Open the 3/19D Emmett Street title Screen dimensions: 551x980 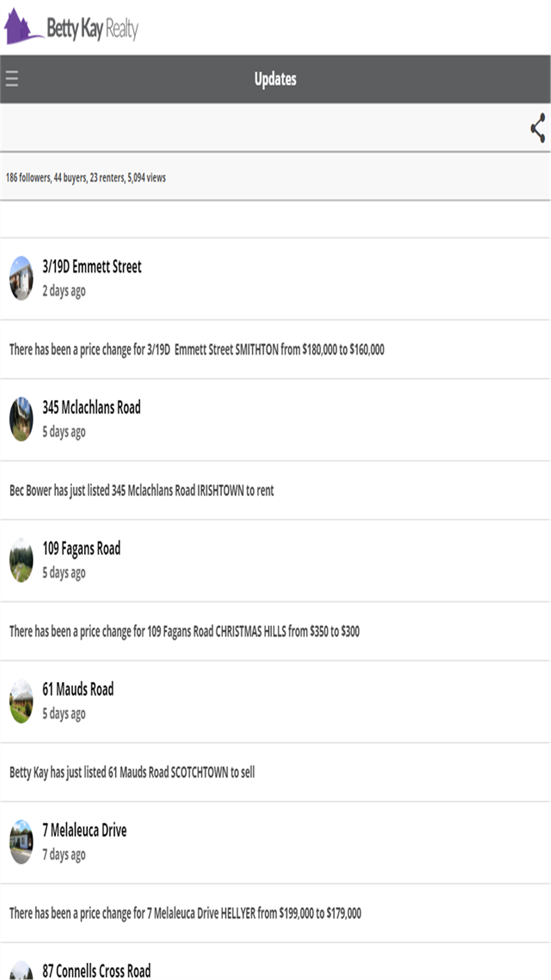pyautogui.click(x=92, y=267)
